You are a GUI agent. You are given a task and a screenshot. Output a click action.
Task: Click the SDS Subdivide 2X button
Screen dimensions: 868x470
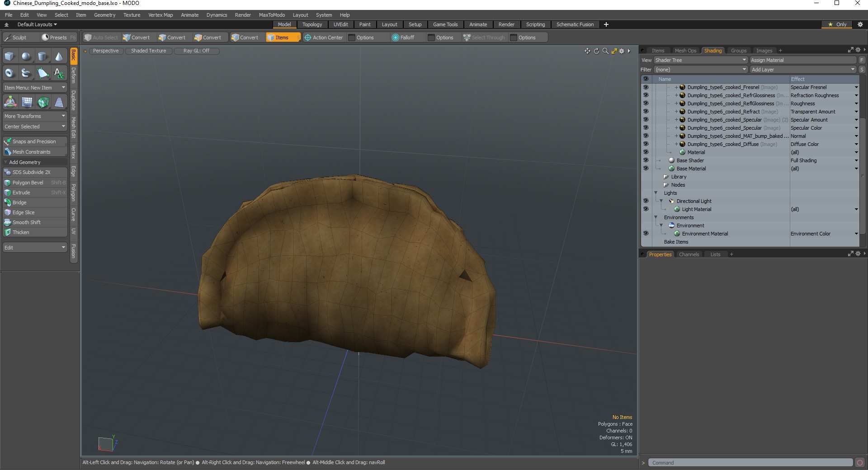pos(35,172)
